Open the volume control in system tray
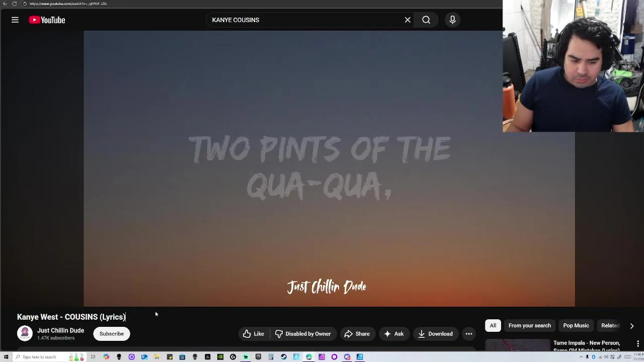 click(x=606, y=357)
